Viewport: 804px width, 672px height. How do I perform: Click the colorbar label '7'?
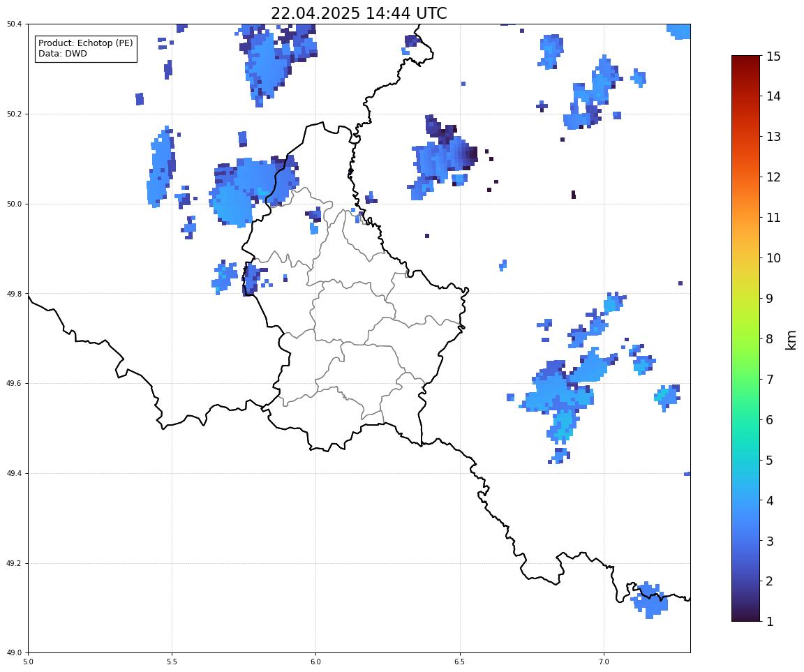pos(770,380)
